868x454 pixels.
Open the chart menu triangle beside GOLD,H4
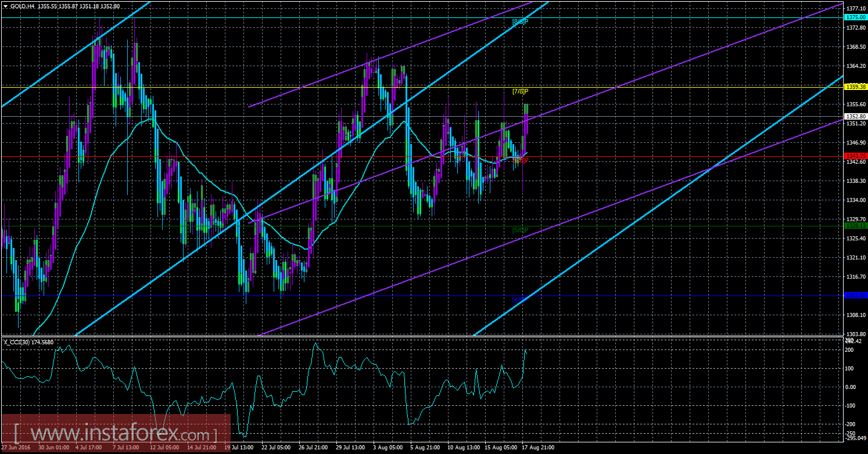click(6, 6)
